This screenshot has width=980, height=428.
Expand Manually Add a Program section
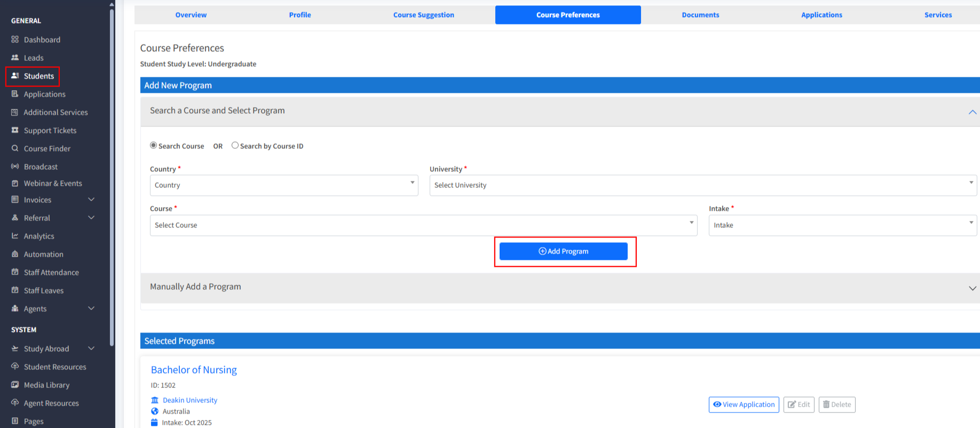pyautogui.click(x=972, y=288)
